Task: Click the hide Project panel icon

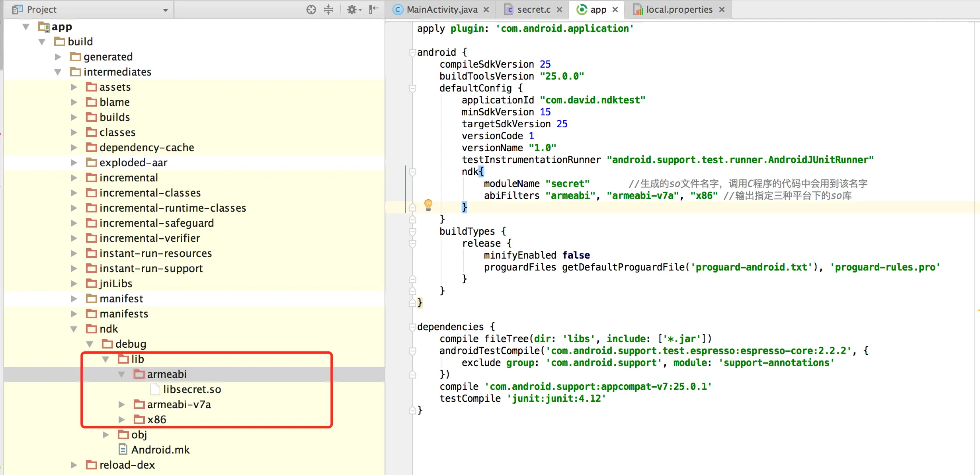Action: 374,10
